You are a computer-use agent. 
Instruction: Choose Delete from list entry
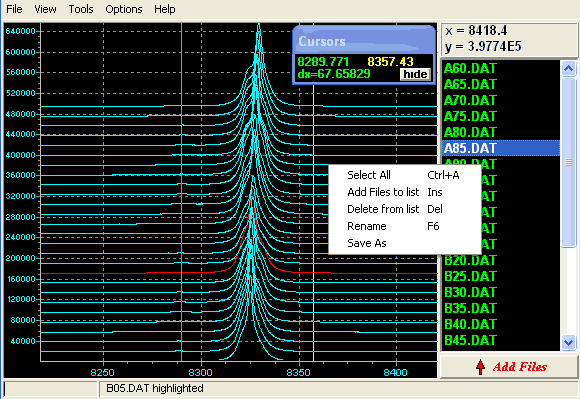point(405,209)
